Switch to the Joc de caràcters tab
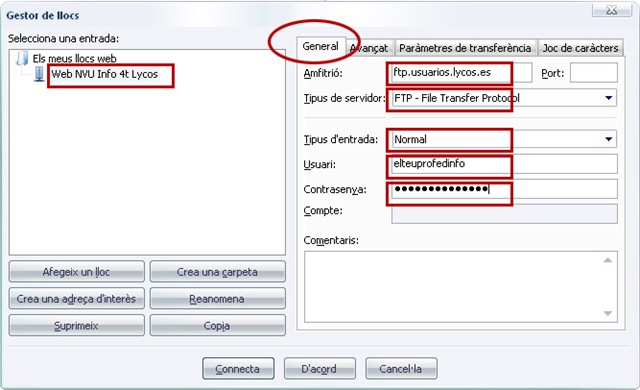Viewport: 640px width, 390px height. [x=580, y=48]
